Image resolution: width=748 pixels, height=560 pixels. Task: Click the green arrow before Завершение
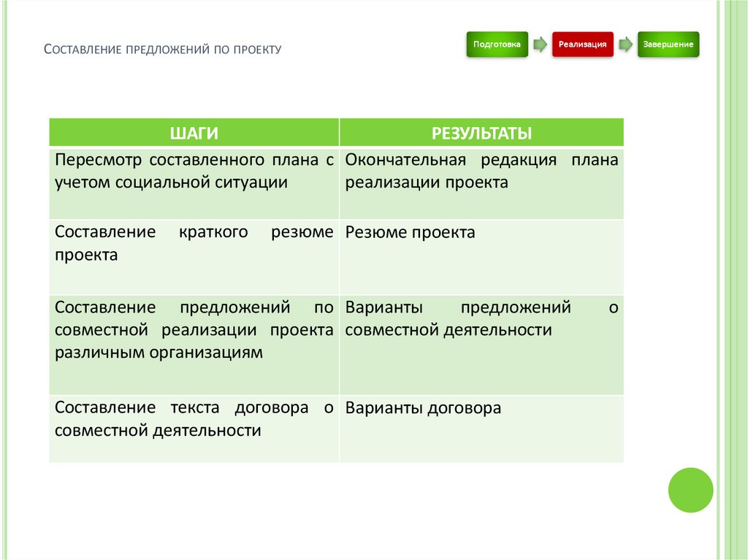(625, 45)
